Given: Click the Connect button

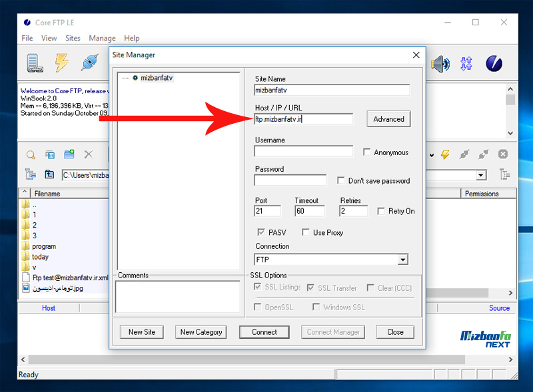Looking at the screenshot, I should (264, 332).
